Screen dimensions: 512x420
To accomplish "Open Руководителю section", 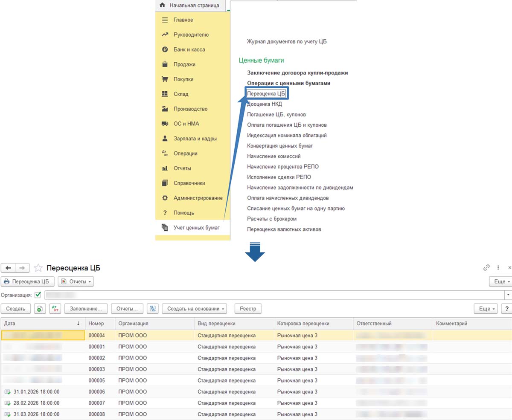I will tap(191, 35).
